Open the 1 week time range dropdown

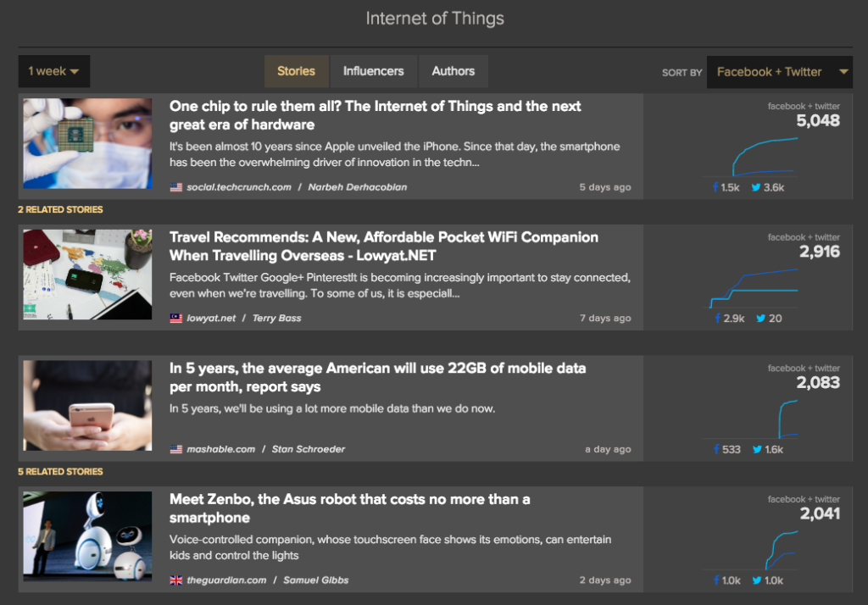pyautogui.click(x=53, y=71)
